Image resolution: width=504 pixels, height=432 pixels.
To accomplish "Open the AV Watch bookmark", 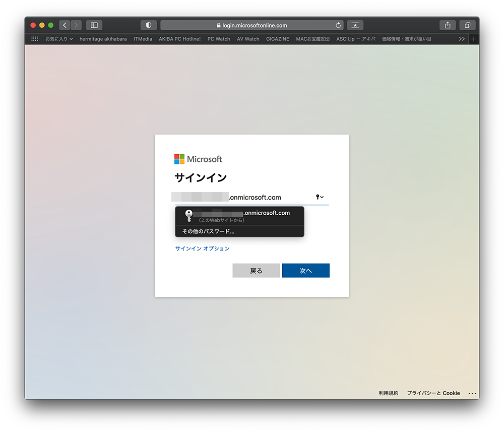I will tap(248, 39).
